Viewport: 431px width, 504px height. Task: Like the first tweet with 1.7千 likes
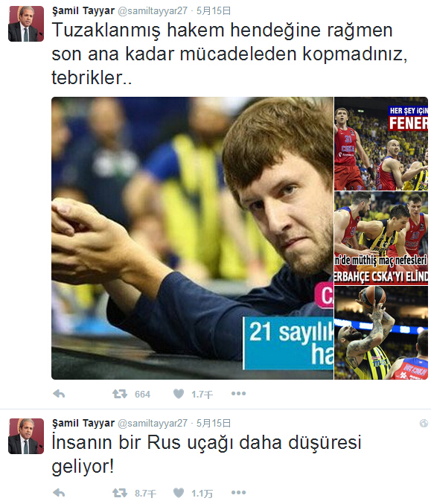pyautogui.click(x=179, y=394)
